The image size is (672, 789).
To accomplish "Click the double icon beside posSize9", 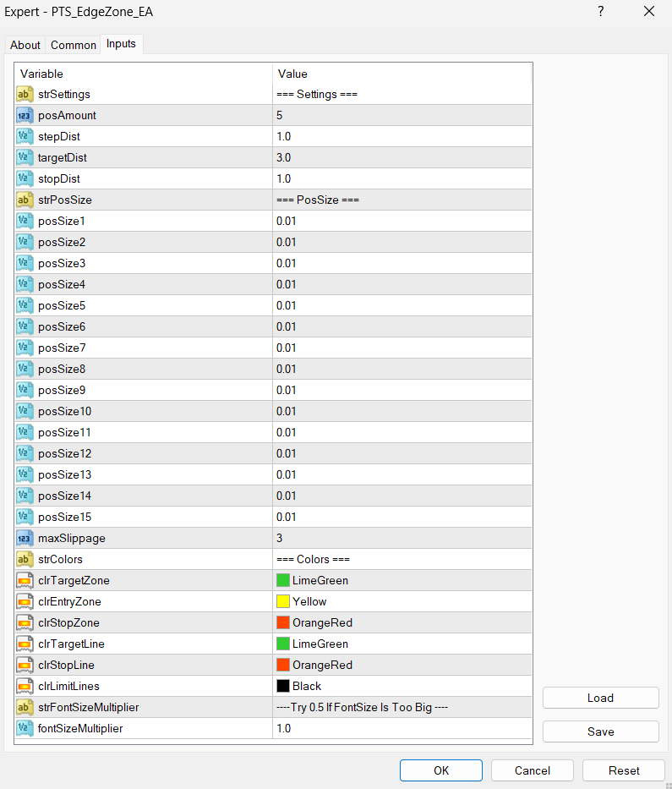I will click(x=25, y=390).
